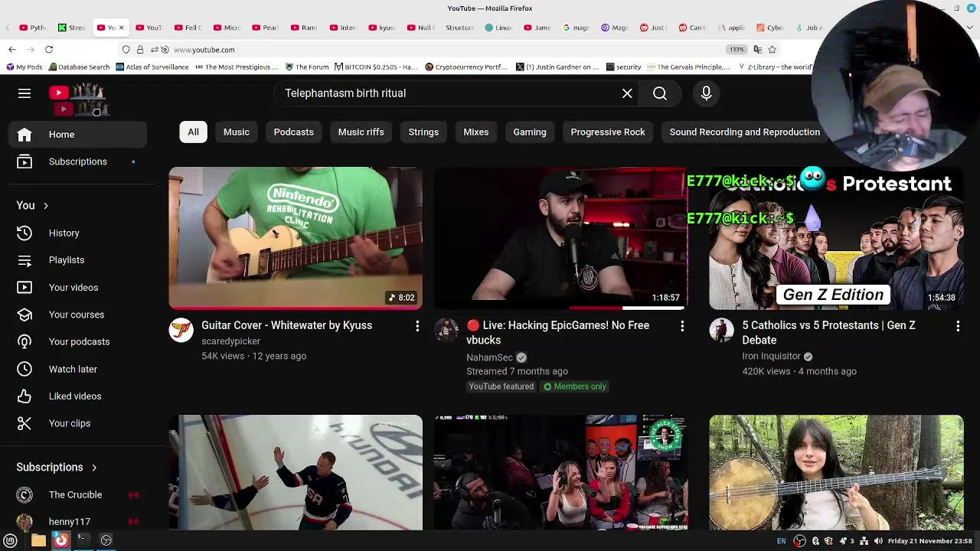
Task: Open the hockey rink video thumbnail
Action: point(296,472)
